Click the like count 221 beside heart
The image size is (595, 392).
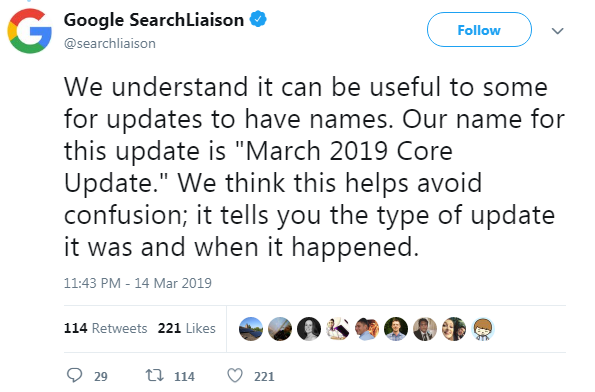(264, 376)
